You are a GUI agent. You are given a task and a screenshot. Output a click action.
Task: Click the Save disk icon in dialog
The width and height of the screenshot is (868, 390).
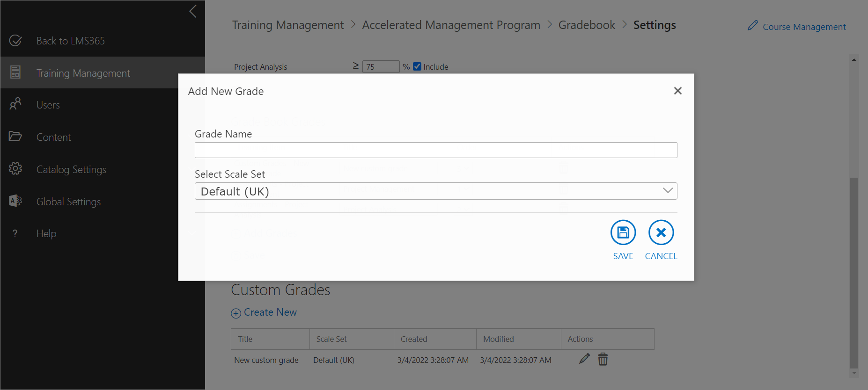[x=623, y=232]
